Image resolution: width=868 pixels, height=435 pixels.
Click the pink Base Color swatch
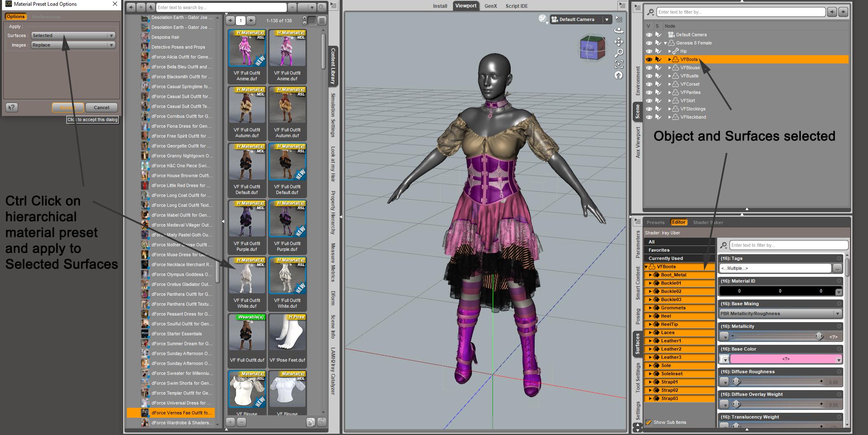(x=786, y=359)
